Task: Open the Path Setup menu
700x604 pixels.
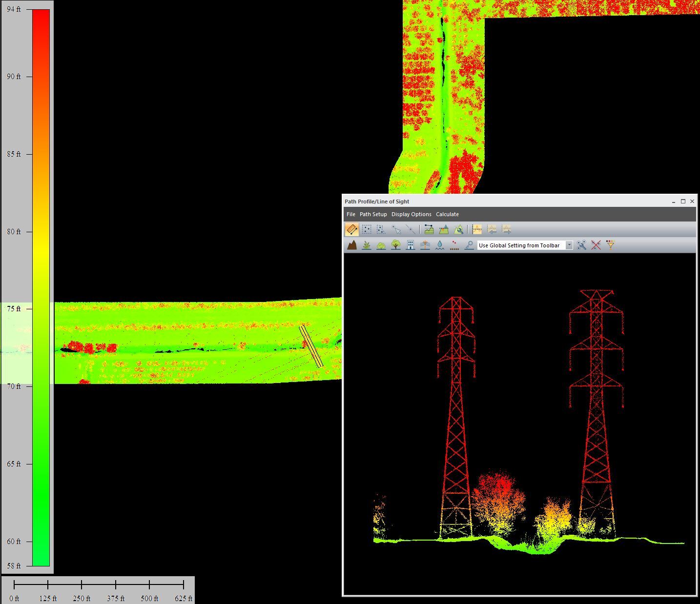Action: 373,214
